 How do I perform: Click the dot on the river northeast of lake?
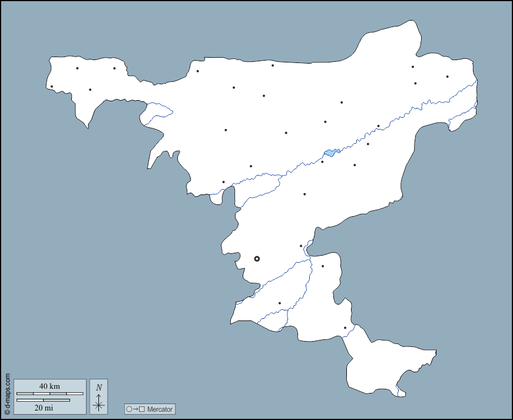378,126
